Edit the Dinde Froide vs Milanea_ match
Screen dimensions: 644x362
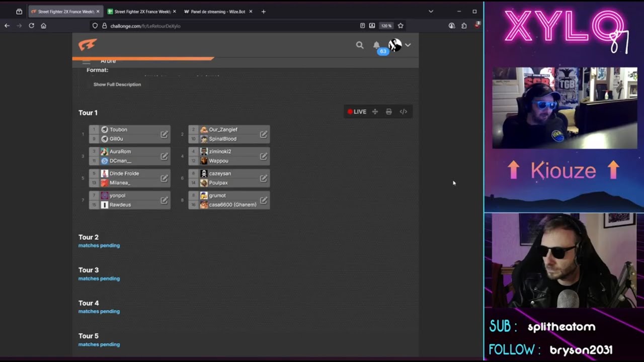[x=164, y=178]
